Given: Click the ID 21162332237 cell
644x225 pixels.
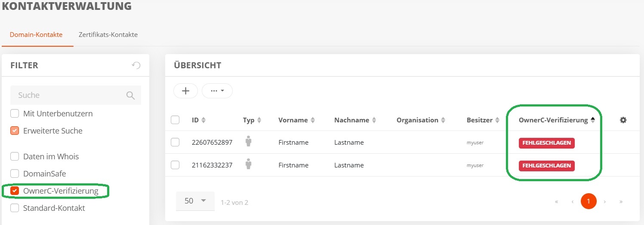Looking at the screenshot, I should [x=212, y=165].
